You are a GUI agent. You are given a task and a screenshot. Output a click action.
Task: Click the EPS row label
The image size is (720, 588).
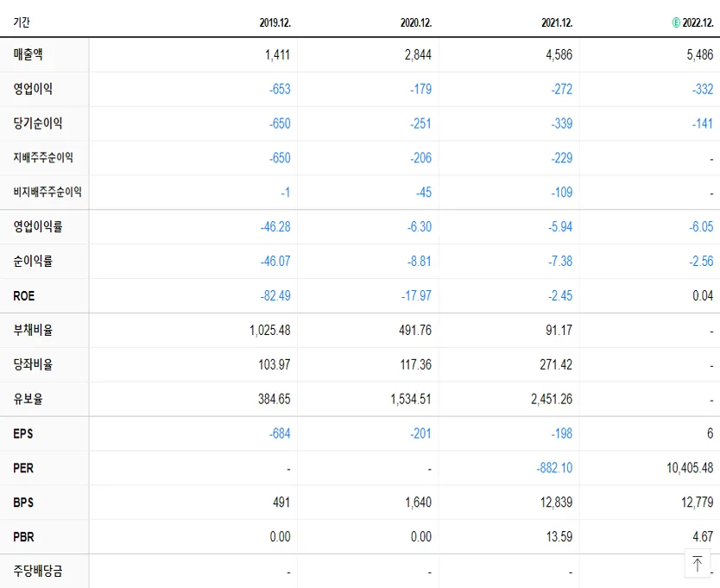[23, 433]
